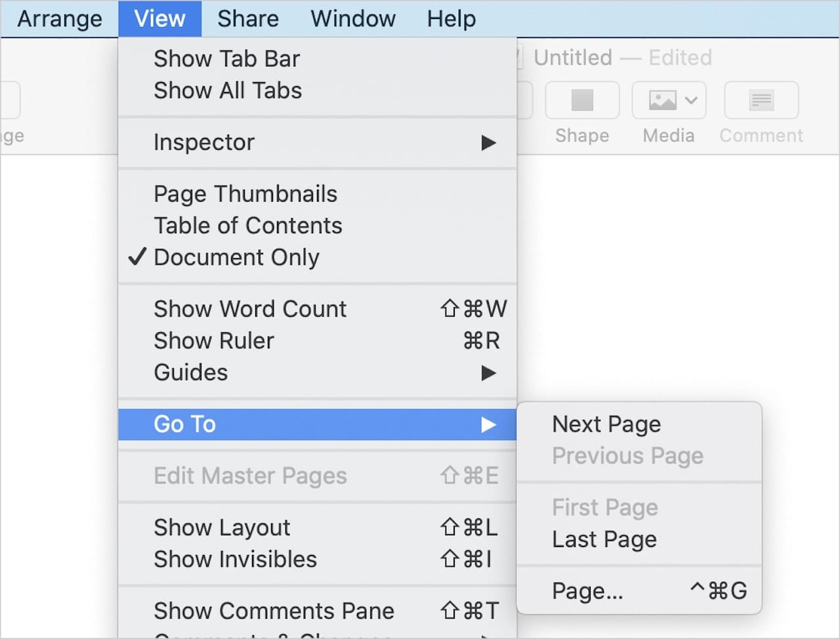The width and height of the screenshot is (840, 639).
Task: Open the Arrange menu
Action: coord(60,18)
